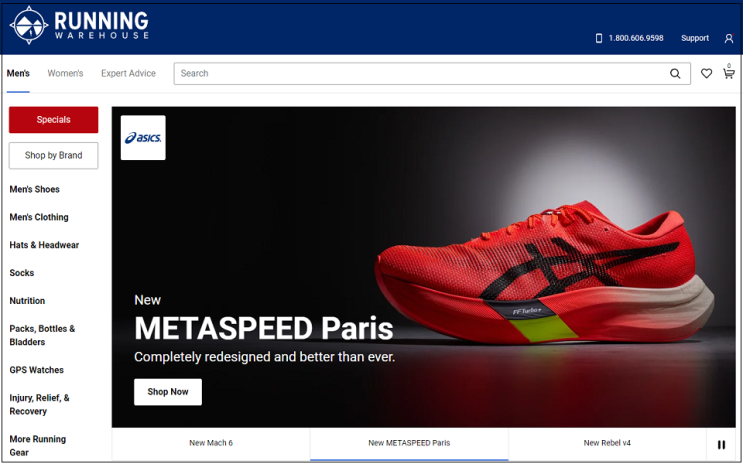Show the New Mach 6 slide

point(211,443)
